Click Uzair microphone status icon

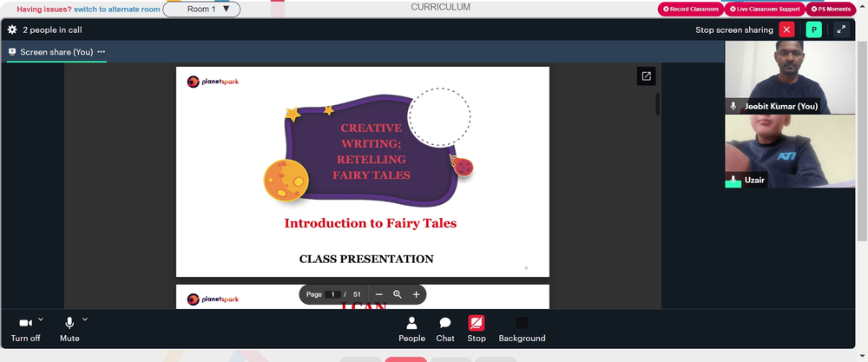click(733, 180)
